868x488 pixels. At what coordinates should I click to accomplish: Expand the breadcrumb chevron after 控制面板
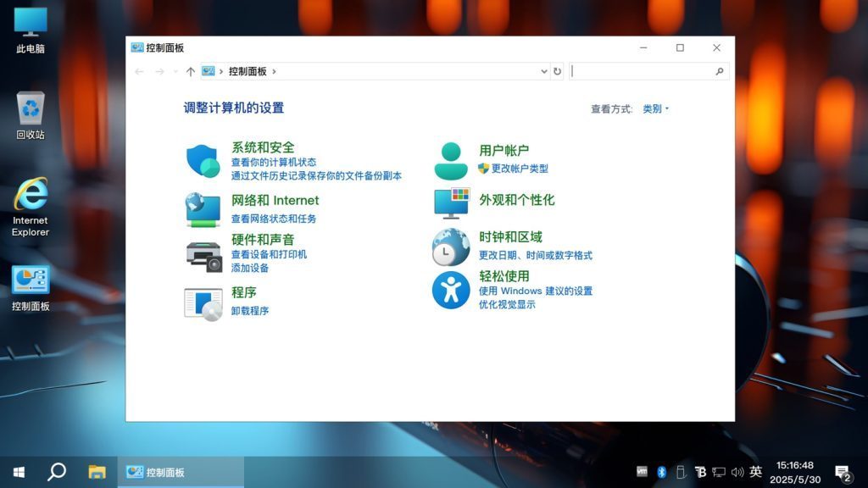273,71
